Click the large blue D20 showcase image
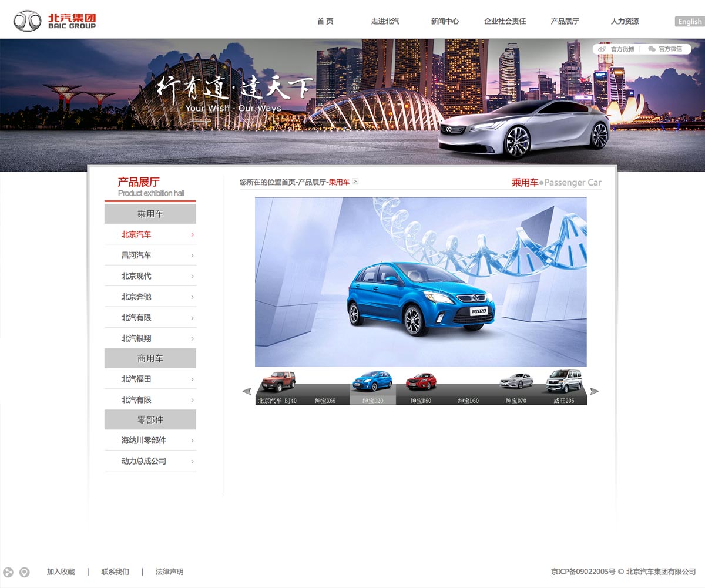 point(421,282)
